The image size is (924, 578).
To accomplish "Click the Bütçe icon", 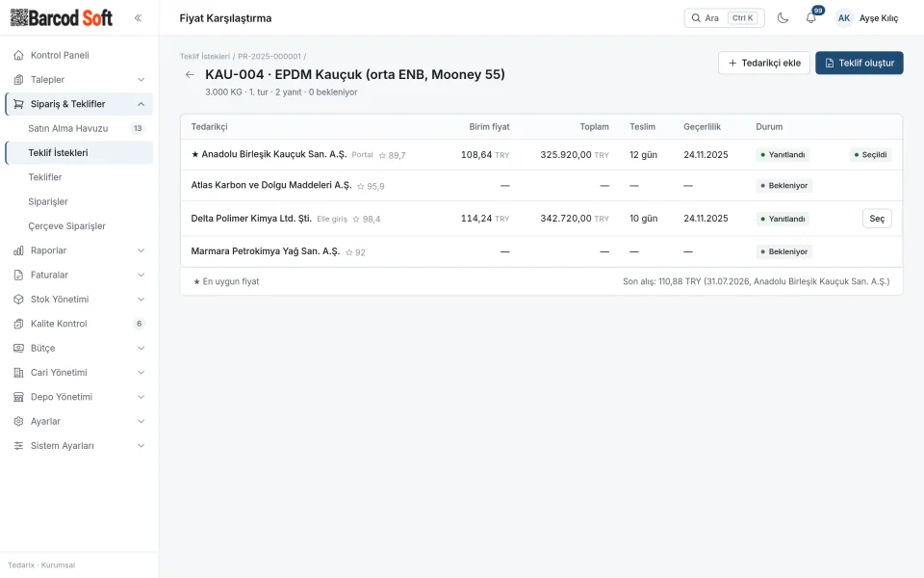I will [x=19, y=348].
